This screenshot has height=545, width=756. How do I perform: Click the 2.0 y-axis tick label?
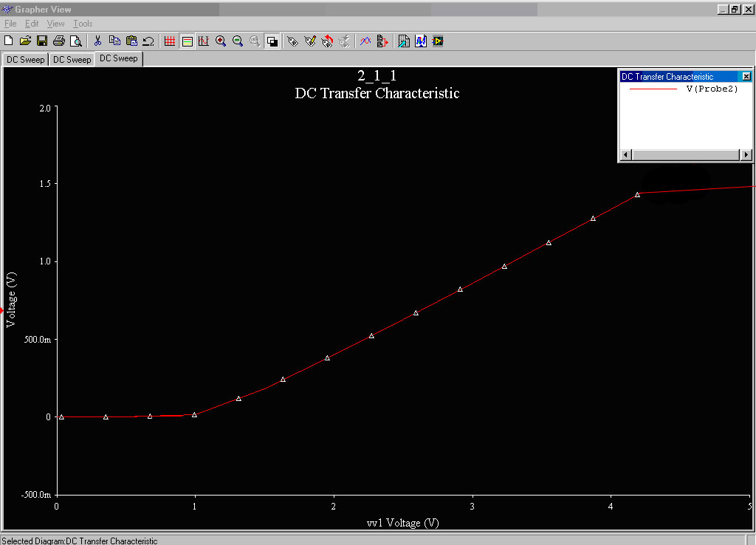45,108
